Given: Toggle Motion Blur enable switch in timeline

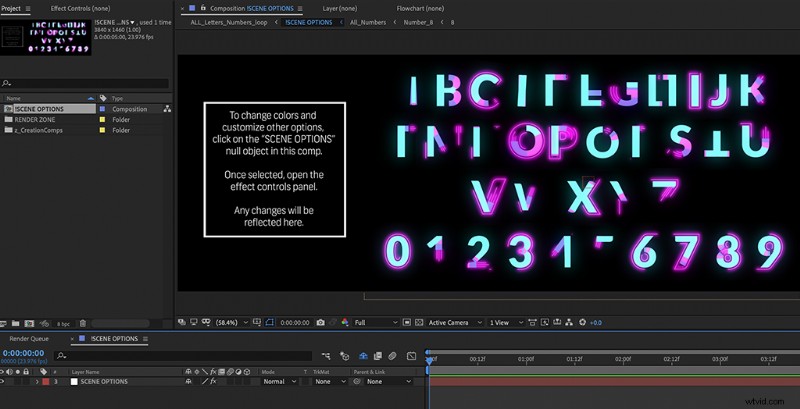Looking at the screenshot, I should tap(392, 356).
